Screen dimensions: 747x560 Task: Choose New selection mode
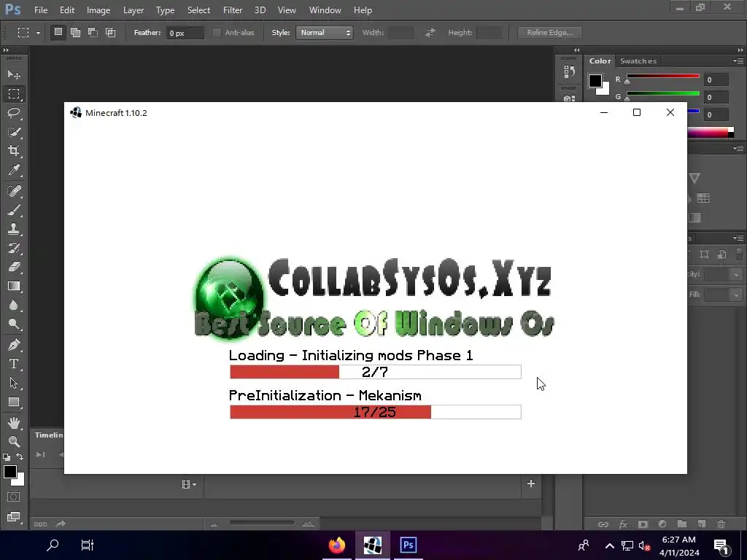click(58, 32)
